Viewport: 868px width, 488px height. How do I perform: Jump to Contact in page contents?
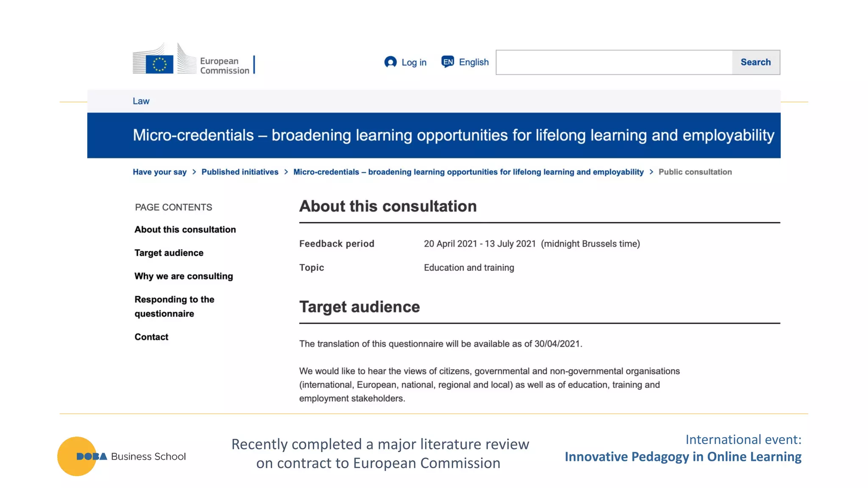point(151,337)
